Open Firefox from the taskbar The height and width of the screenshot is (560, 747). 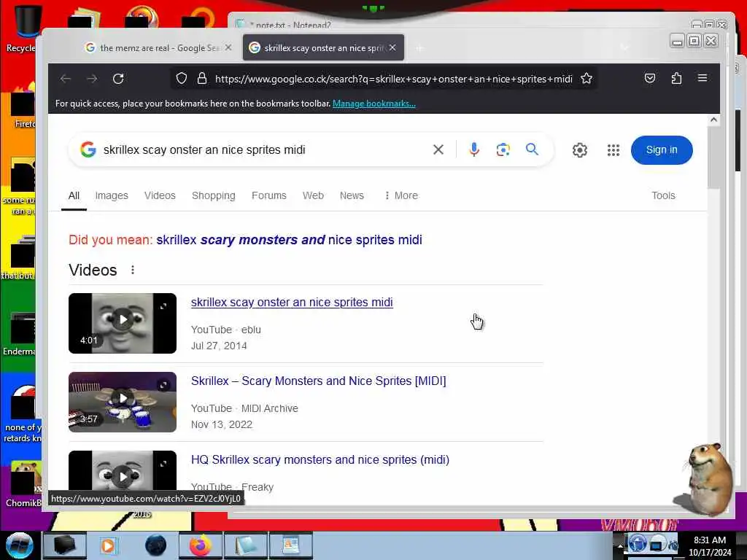(x=201, y=545)
